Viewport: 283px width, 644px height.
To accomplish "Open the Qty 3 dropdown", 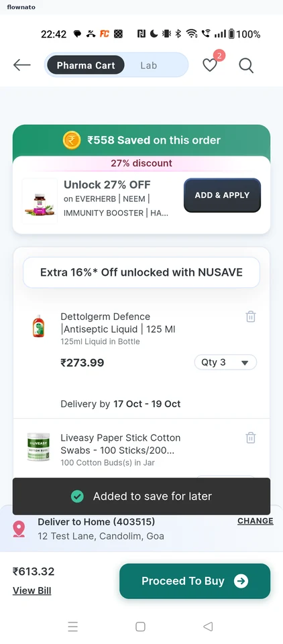I will 225,362.
